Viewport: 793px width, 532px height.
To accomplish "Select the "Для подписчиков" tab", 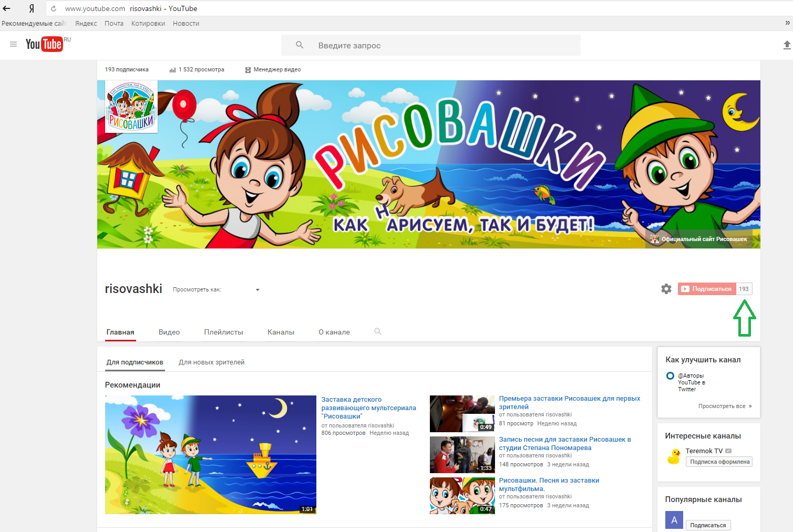I will click(x=135, y=362).
